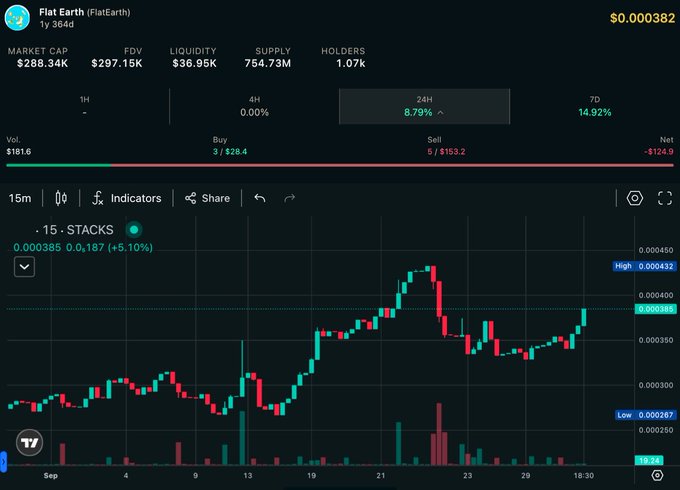
Task: Select the 7D timeframe tab
Action: (595, 106)
